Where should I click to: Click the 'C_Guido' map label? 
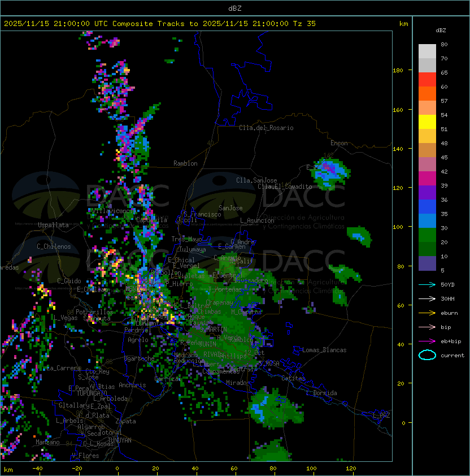[69, 281]
